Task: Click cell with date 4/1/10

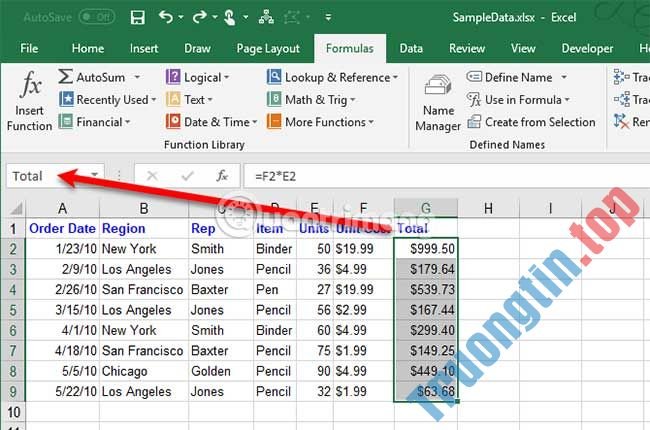Action: point(63,330)
